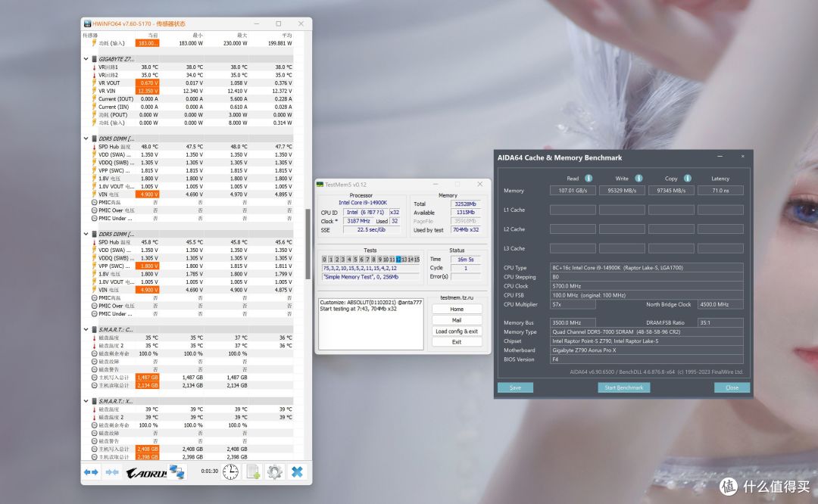818x504 pixels.
Task: Click the 最大 column header in HWiNFO
Action: click(242, 36)
